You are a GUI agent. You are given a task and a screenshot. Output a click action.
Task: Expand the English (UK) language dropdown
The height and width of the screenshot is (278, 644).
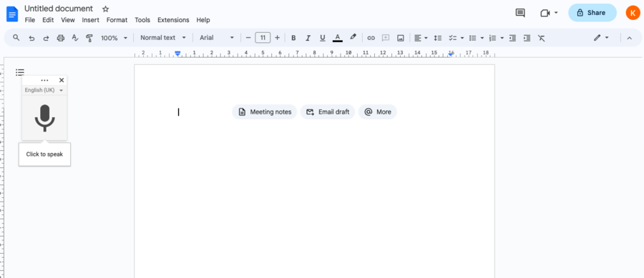click(x=44, y=90)
